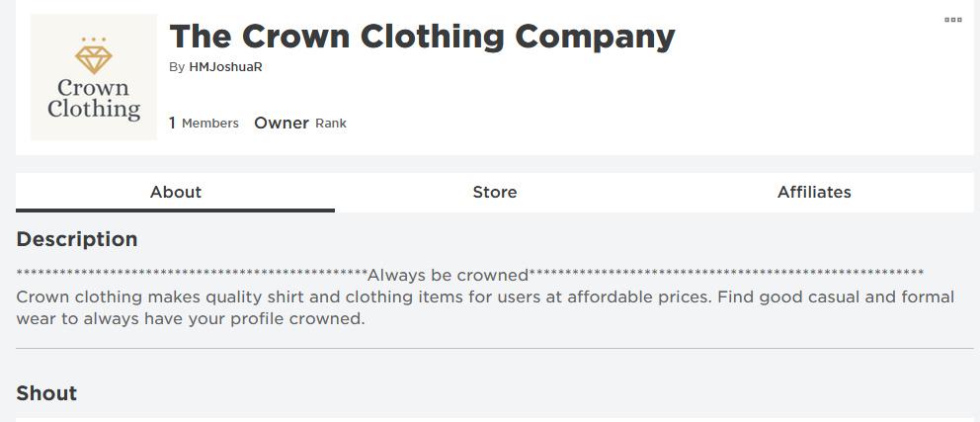
Task: Open HMJoshuaR's profile link
Action: 225,67
